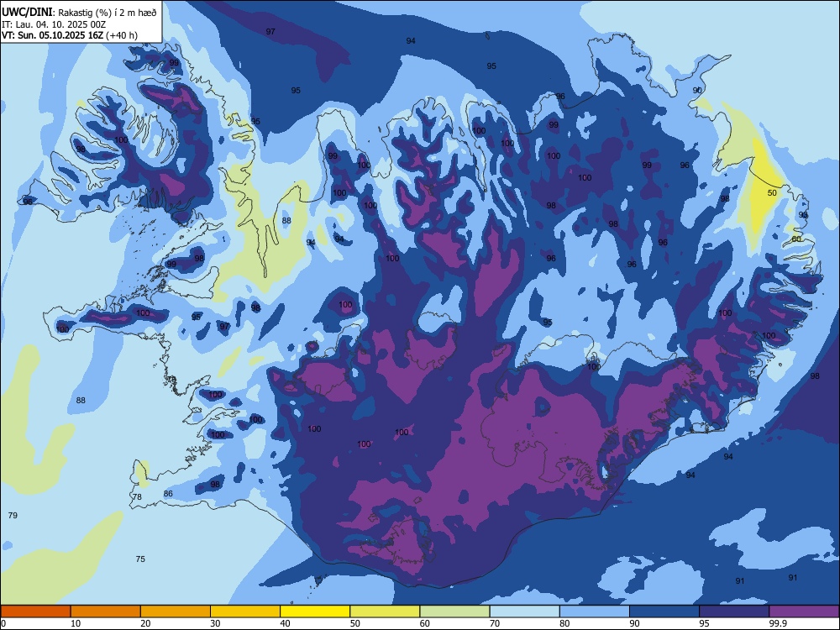840x630 pixels.
Task: Pick the 20–30 legend color segment
Action: click(x=176, y=612)
